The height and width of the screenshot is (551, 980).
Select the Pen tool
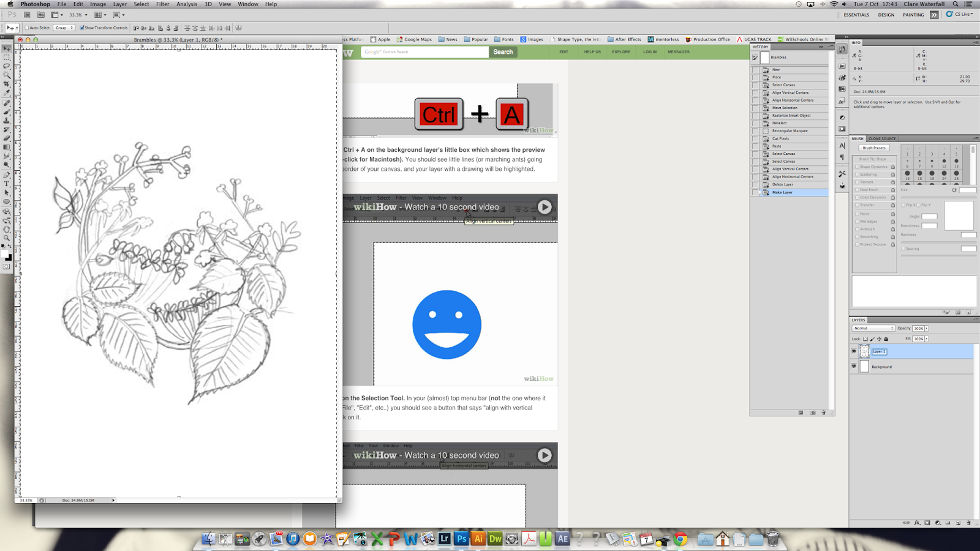[x=7, y=175]
